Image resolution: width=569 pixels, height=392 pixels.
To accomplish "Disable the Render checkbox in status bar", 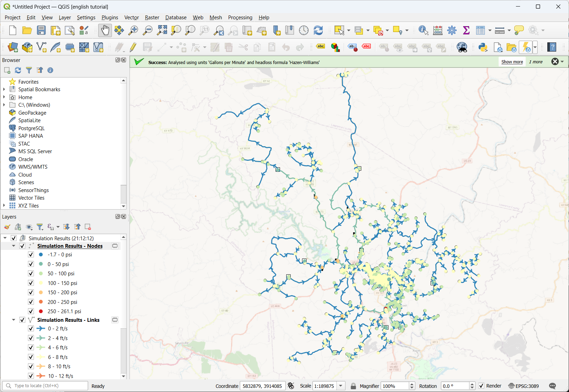I will 482,386.
